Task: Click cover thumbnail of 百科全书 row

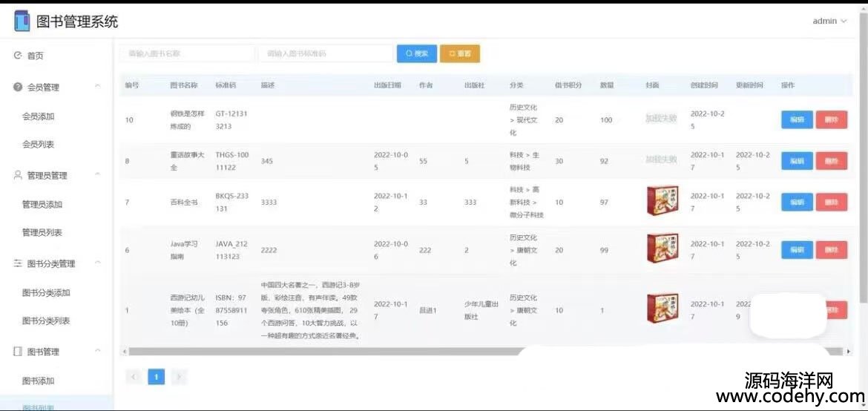Action: click(662, 201)
